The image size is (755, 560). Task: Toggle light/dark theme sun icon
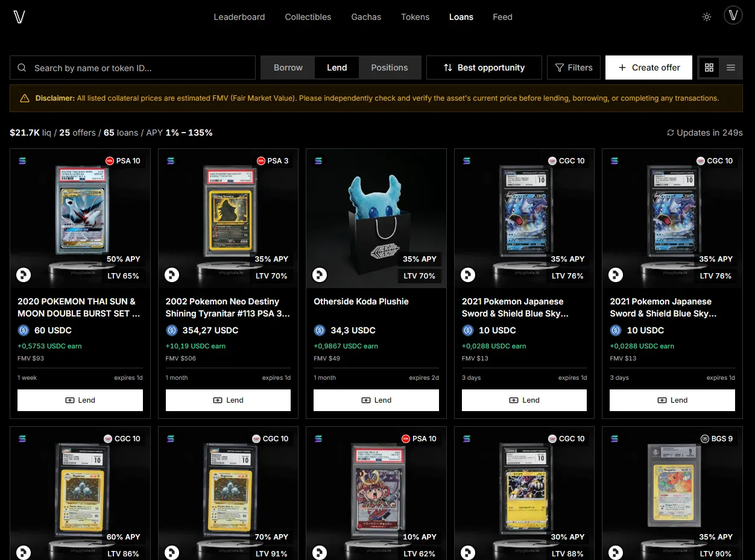tap(707, 17)
